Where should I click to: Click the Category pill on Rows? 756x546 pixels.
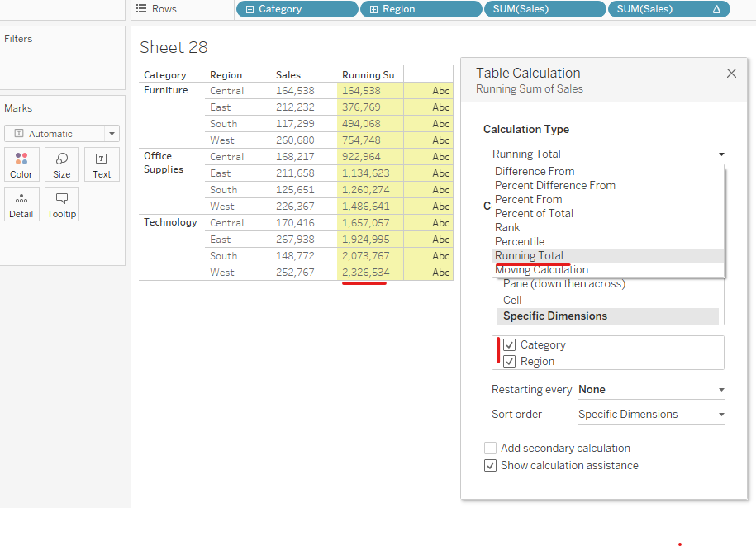[297, 9]
